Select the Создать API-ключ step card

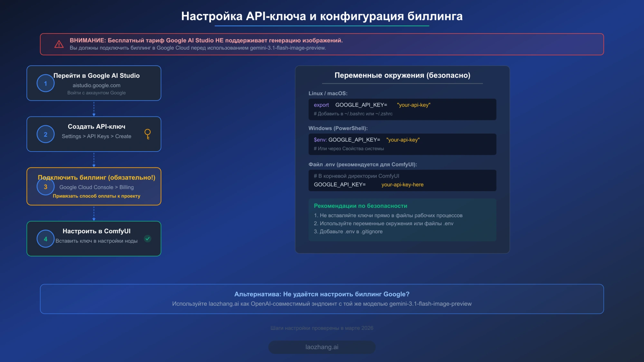94,134
